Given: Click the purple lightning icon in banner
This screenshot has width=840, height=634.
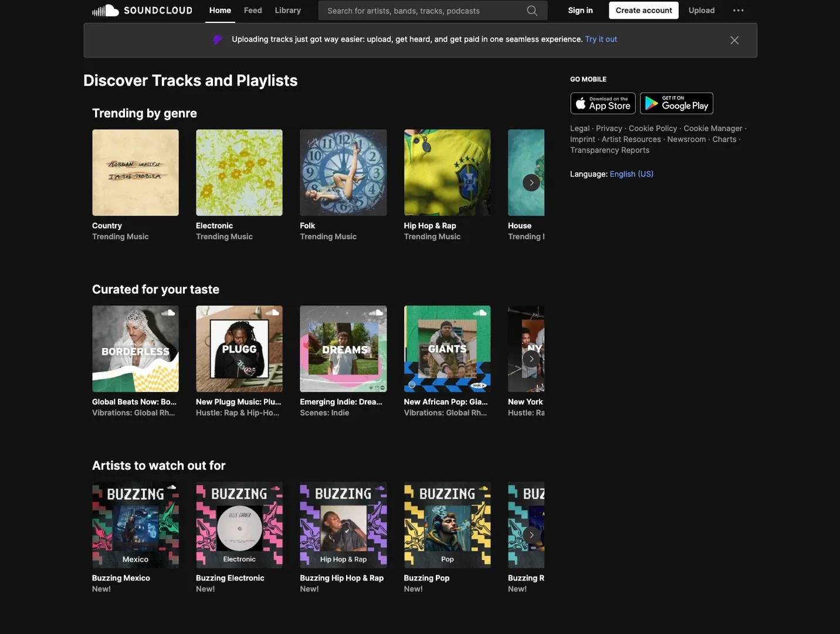Looking at the screenshot, I should pyautogui.click(x=218, y=39).
